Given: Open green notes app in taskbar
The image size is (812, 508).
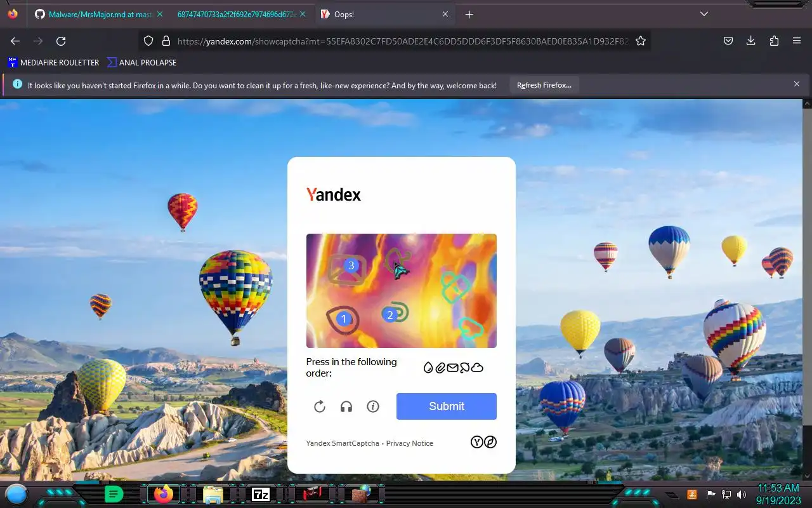Looking at the screenshot, I should click(114, 494).
